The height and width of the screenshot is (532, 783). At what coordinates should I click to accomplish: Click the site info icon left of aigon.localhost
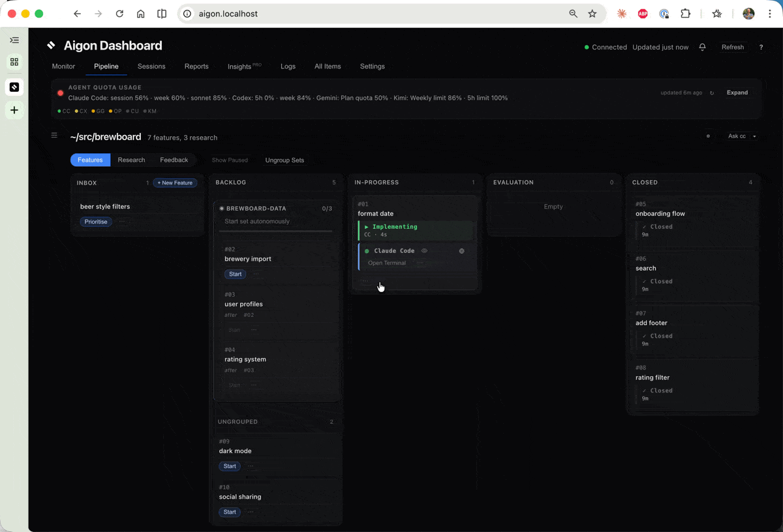click(187, 14)
